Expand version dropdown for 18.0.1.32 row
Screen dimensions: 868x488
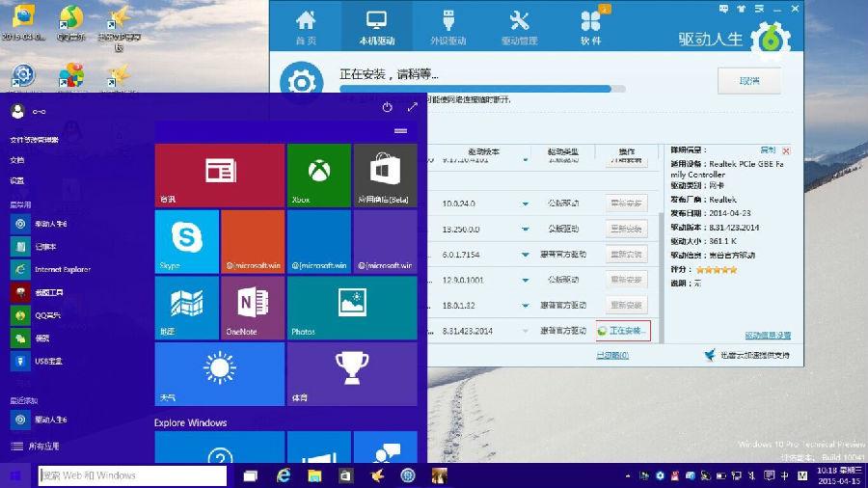click(525, 306)
